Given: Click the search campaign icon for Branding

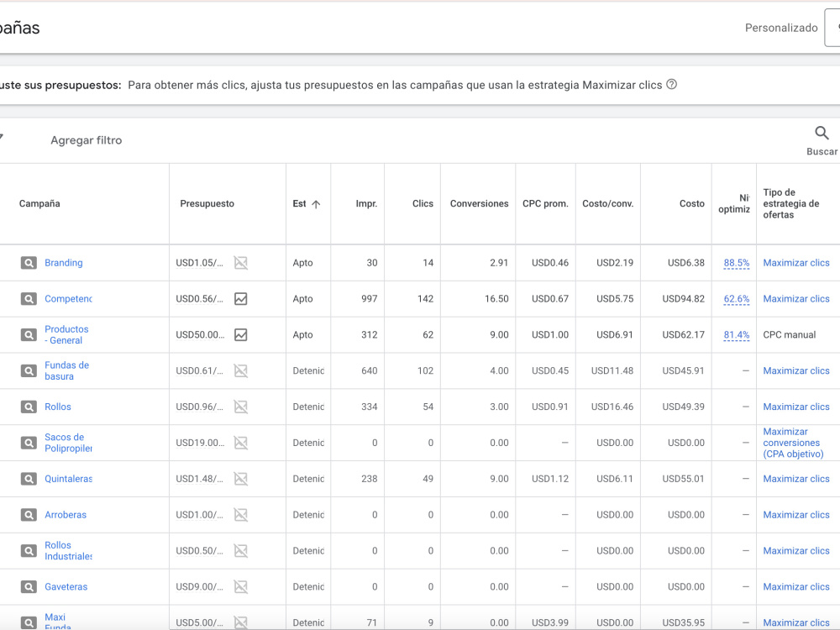Looking at the screenshot, I should pyautogui.click(x=29, y=263).
